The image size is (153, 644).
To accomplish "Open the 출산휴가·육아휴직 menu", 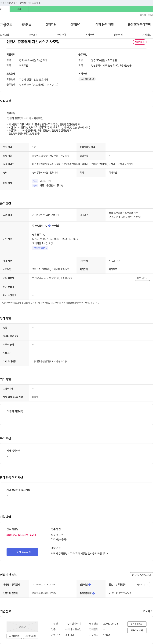I will tap(139, 24).
